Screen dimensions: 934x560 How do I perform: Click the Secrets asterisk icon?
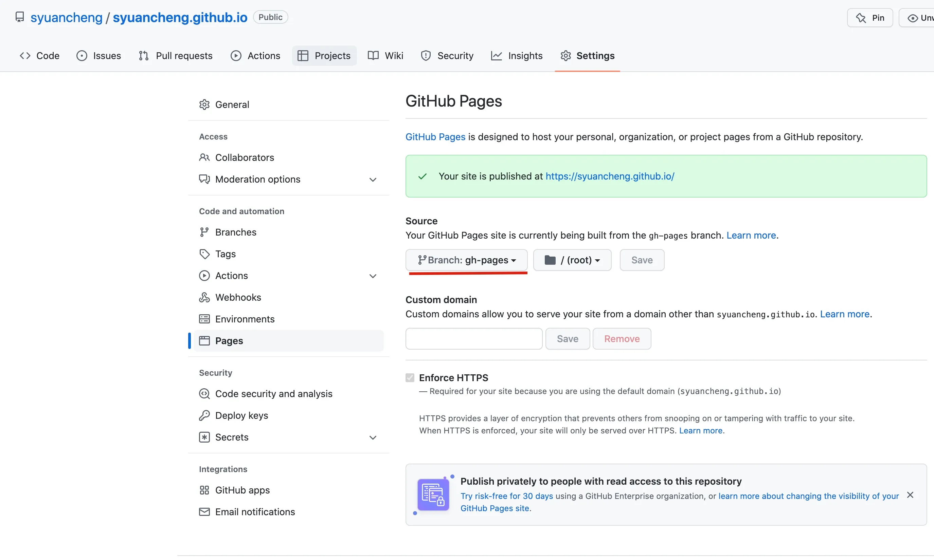pos(204,437)
